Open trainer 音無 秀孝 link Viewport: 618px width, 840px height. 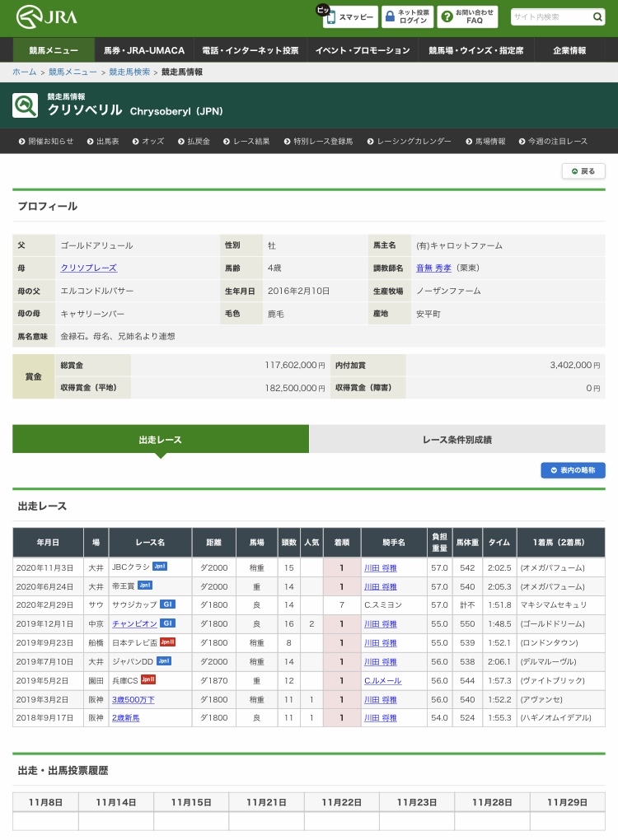(x=434, y=268)
